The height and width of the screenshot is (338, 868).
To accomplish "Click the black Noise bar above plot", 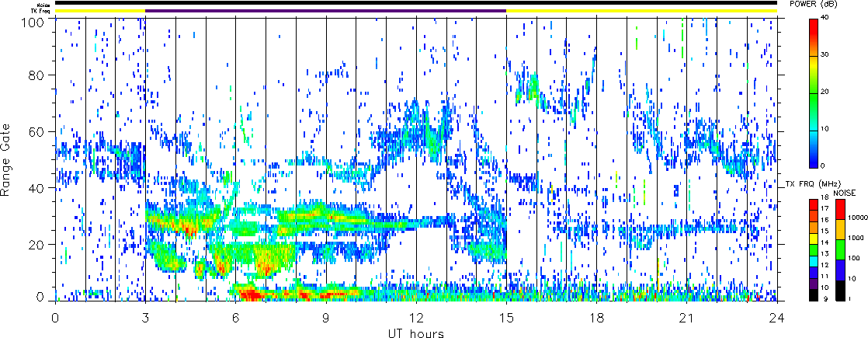I will click(x=416, y=3).
